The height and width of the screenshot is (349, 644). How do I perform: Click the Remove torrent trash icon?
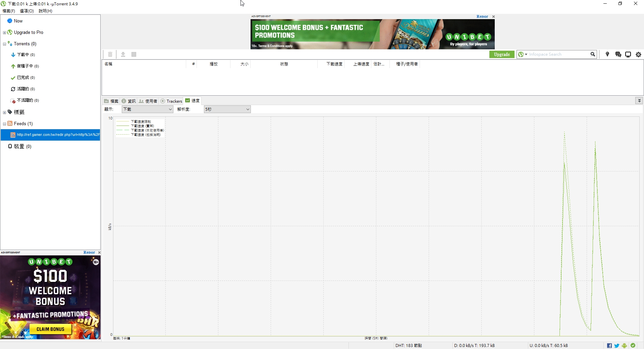pyautogui.click(x=110, y=54)
